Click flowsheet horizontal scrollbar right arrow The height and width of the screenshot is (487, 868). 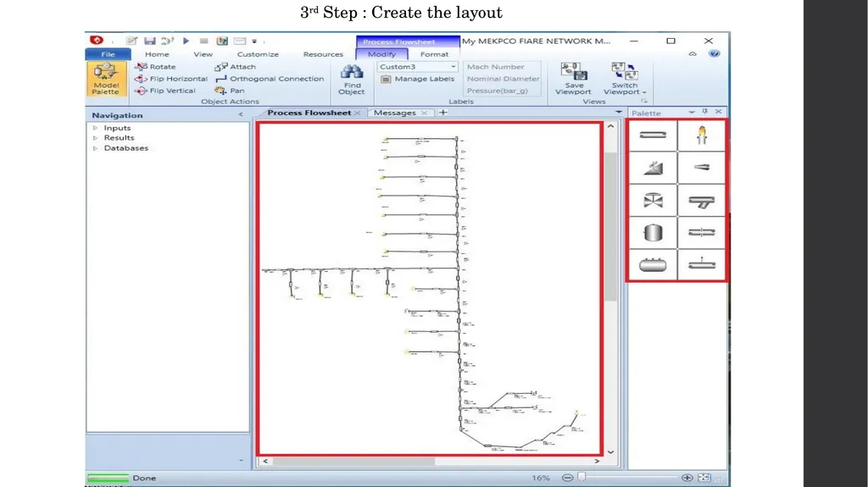tap(597, 461)
